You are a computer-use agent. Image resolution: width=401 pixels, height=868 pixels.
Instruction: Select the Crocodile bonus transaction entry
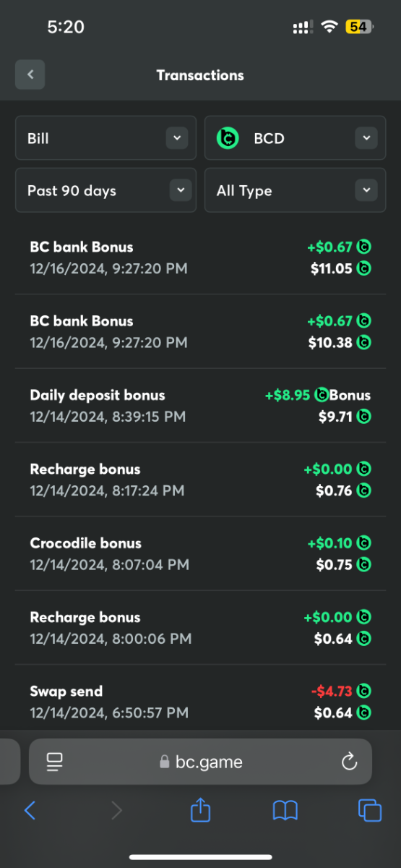tap(200, 553)
